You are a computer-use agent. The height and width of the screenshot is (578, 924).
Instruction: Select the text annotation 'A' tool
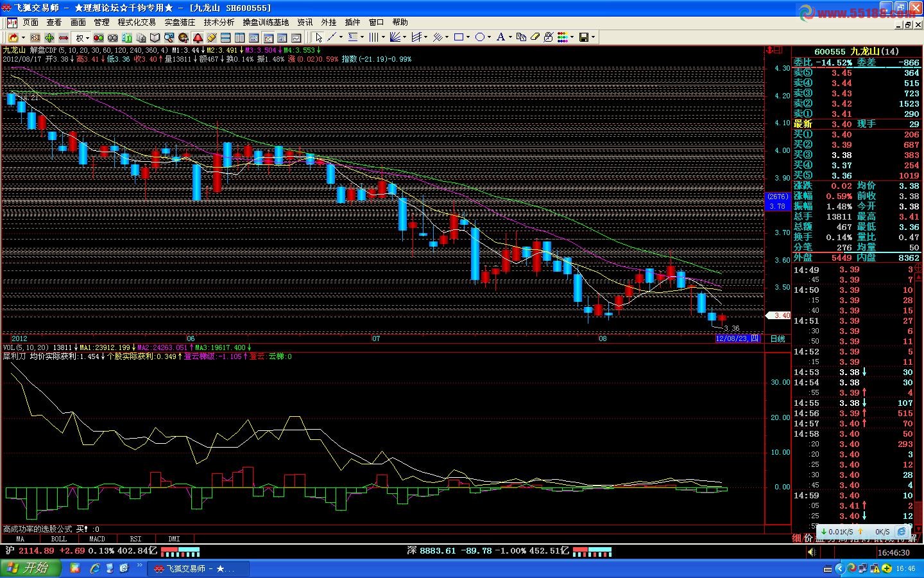click(501, 38)
